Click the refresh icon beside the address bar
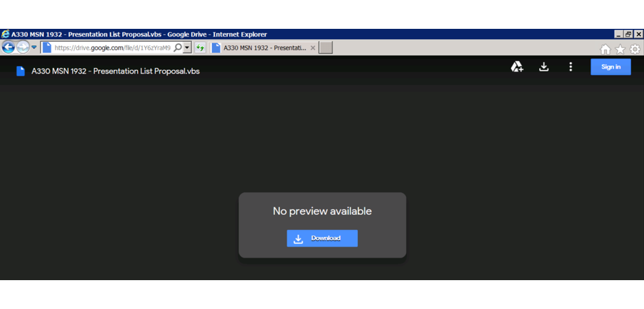 (x=200, y=48)
